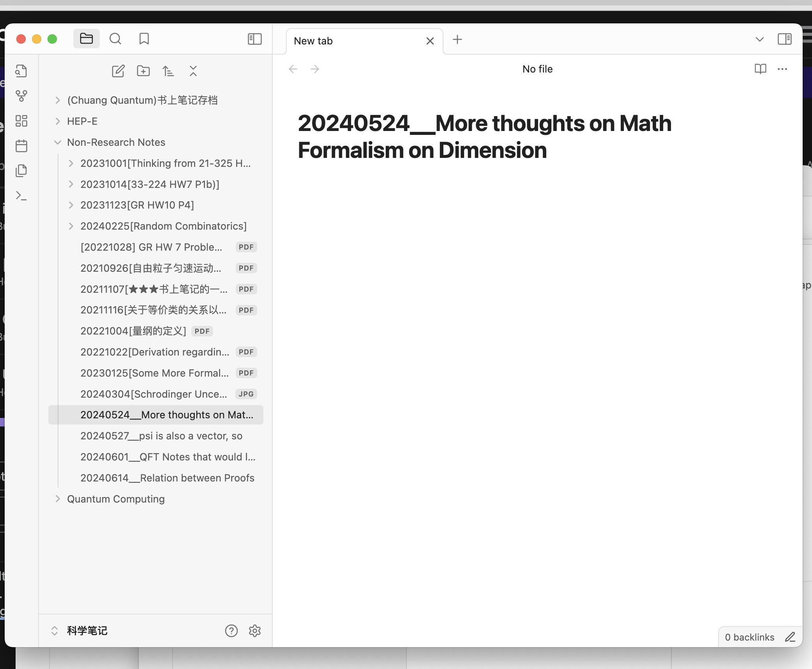Create new folder icon
The width and height of the screenshot is (812, 669).
click(143, 71)
